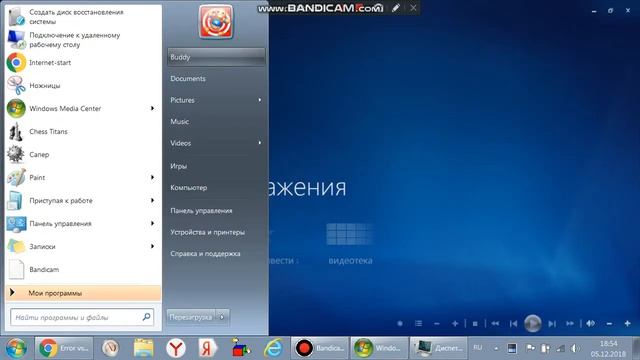Rewind in Media Center transport controls
Image resolution: width=640 pixels, height=360 pixels.
pos(495,323)
